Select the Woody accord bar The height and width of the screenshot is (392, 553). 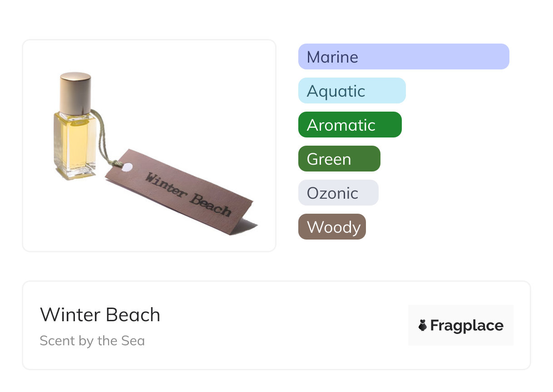(332, 227)
